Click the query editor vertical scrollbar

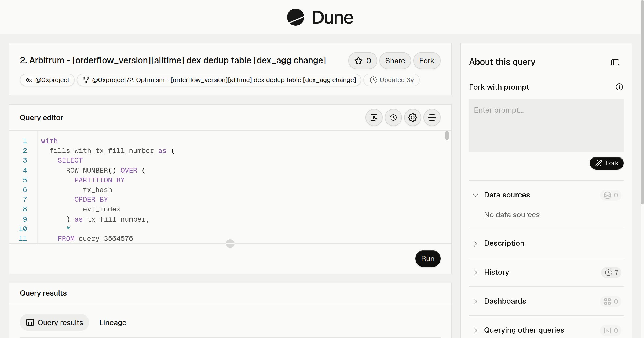(447, 135)
